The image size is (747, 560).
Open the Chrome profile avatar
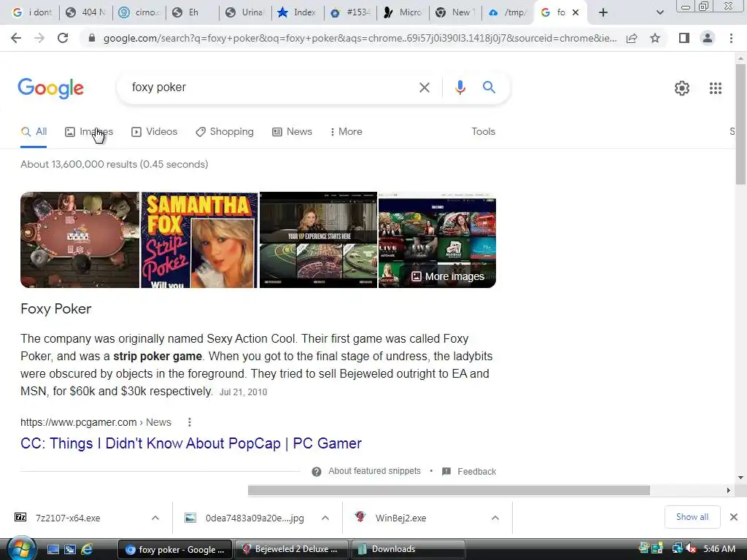708,38
